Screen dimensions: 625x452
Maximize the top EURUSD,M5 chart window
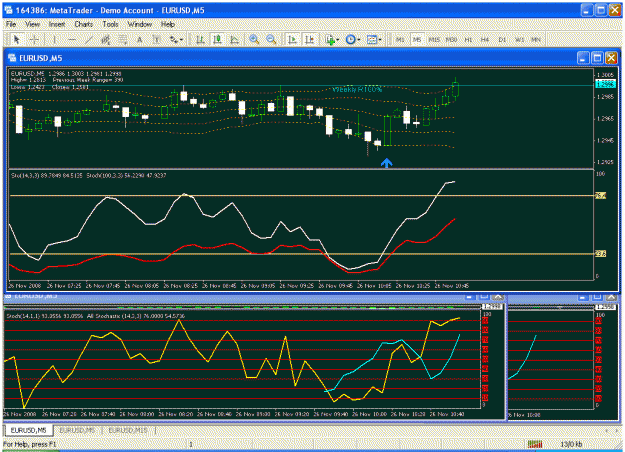[x=597, y=58]
